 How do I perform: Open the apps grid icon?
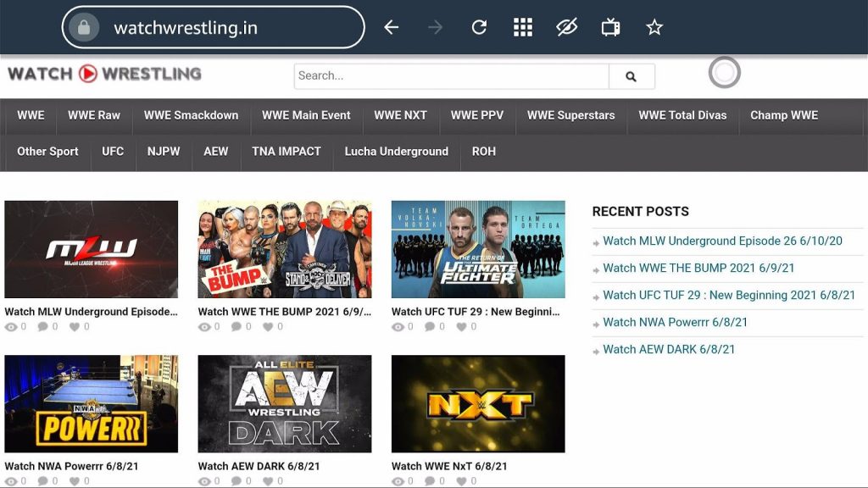[522, 27]
